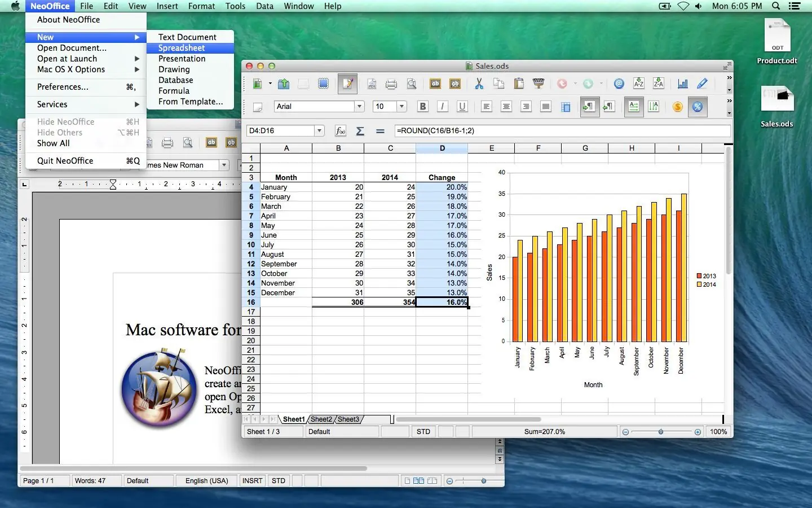Viewport: 812px width, 508px height.
Task: Open the Data menu in the menu bar
Action: [264, 6]
